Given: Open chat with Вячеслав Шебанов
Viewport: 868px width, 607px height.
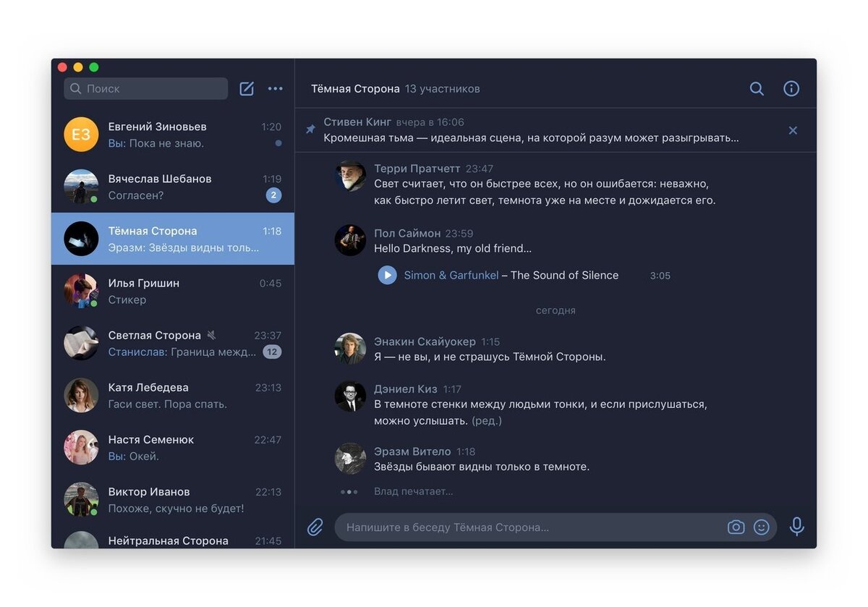Looking at the screenshot, I should [173, 187].
